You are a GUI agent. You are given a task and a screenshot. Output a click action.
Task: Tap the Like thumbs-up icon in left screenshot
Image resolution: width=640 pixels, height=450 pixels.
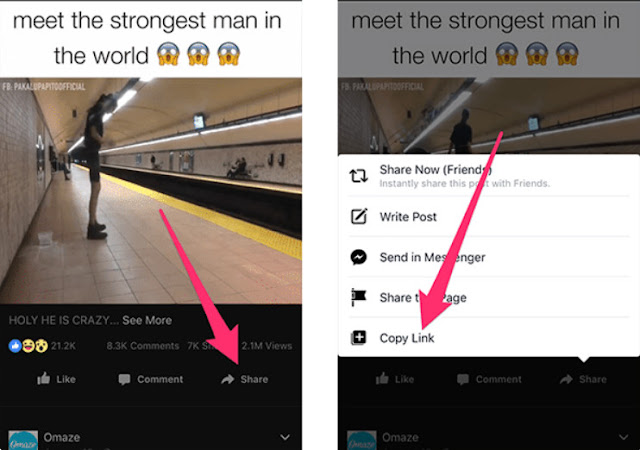coord(44,379)
